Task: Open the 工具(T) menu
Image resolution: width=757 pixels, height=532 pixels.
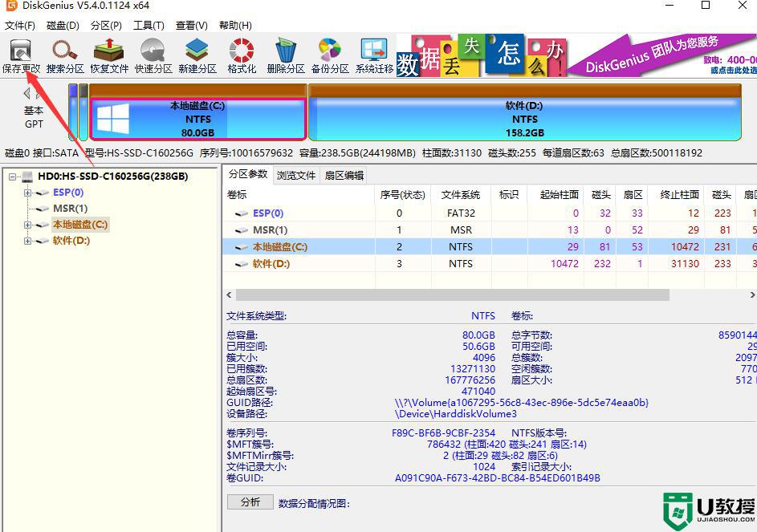Action: click(146, 25)
